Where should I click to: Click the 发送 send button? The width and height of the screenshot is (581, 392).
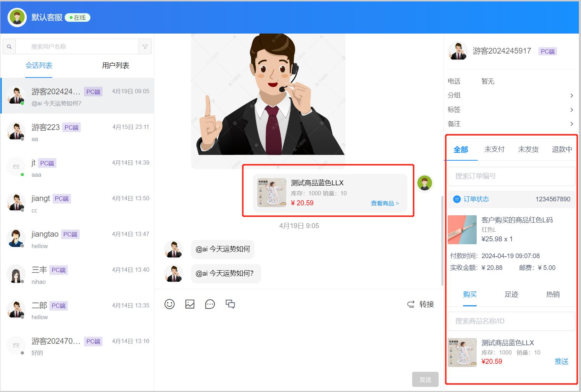pyautogui.click(x=425, y=380)
